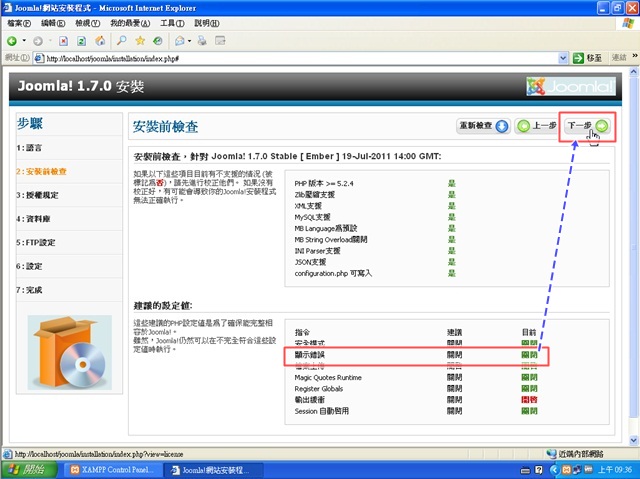
Task: Click the help question mark tray icon
Action: [x=539, y=470]
